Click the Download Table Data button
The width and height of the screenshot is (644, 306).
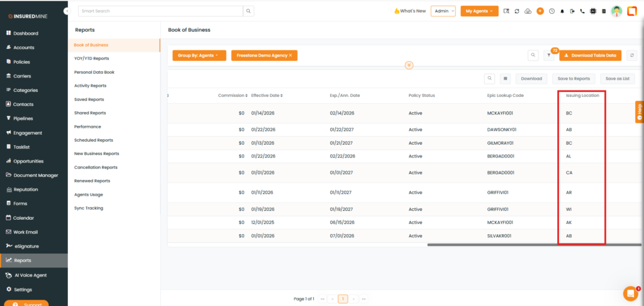coord(590,55)
